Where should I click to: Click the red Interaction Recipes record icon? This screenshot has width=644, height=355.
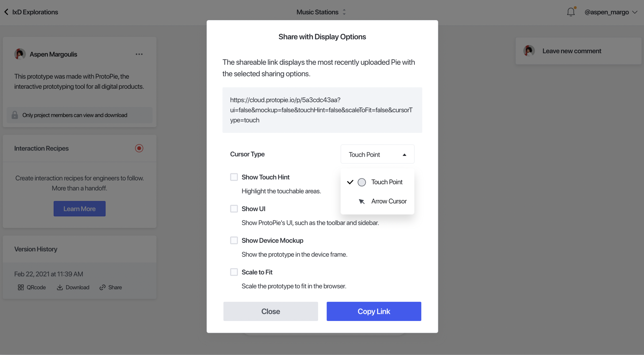point(139,148)
